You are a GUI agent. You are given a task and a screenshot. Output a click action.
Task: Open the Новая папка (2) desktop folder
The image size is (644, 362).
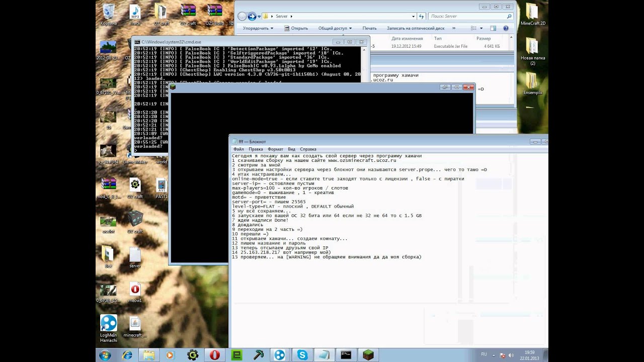coord(532,51)
